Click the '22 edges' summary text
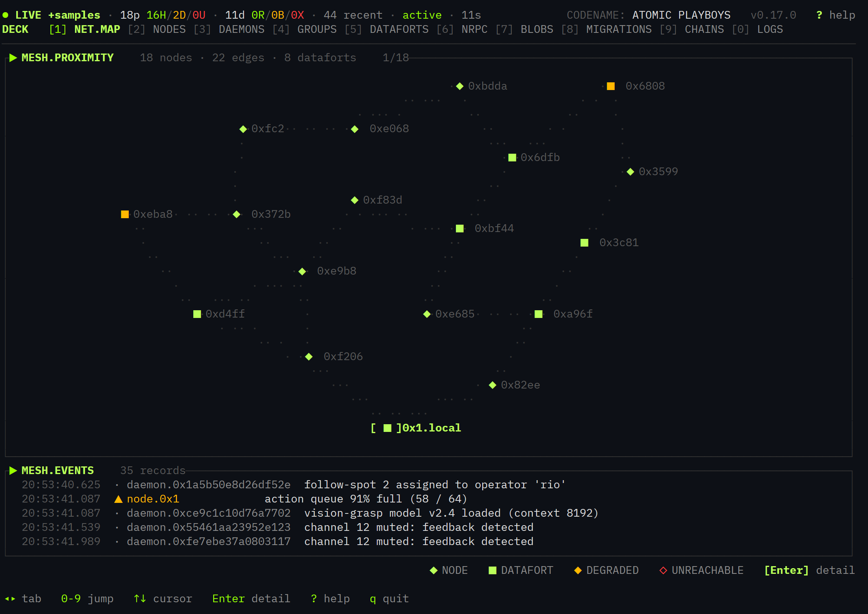868x614 pixels. [238, 58]
